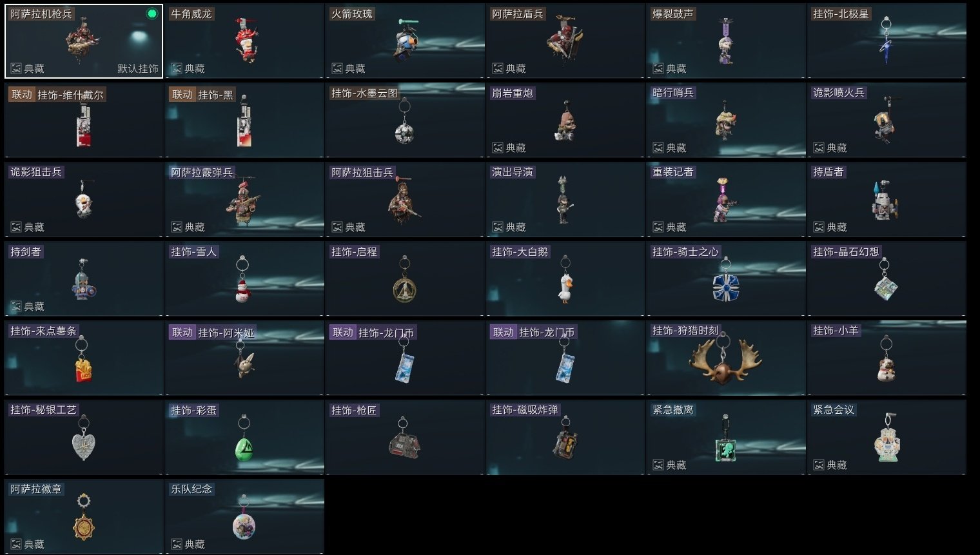Click 典藏 collection icon on 紧急撤离 card
The width and height of the screenshot is (980, 555).
click(658, 465)
